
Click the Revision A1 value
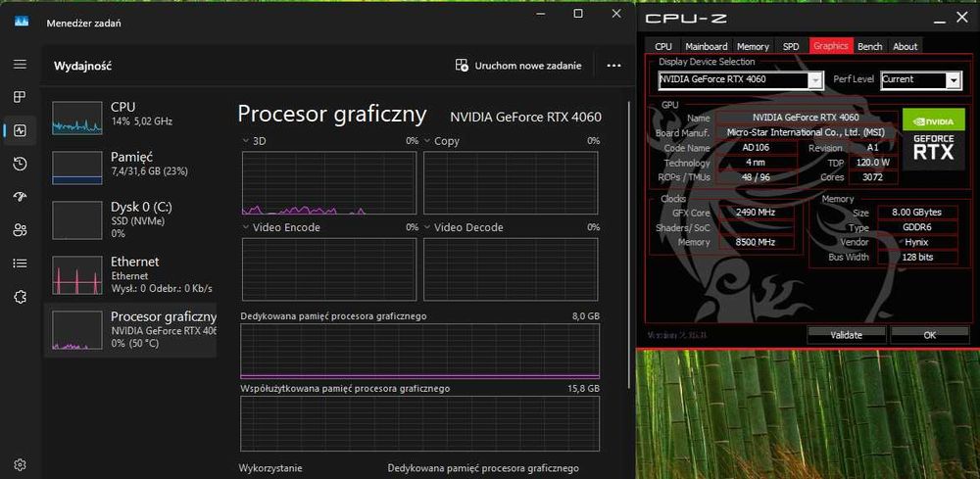(x=872, y=148)
